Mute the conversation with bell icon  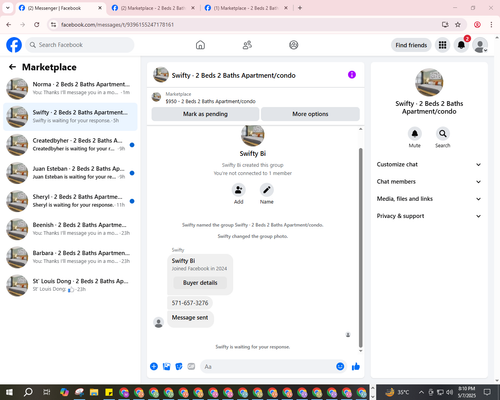pos(415,134)
